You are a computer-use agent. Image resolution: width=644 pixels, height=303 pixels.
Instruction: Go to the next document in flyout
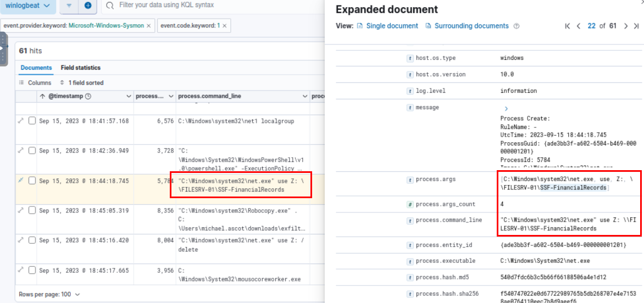[626, 26]
